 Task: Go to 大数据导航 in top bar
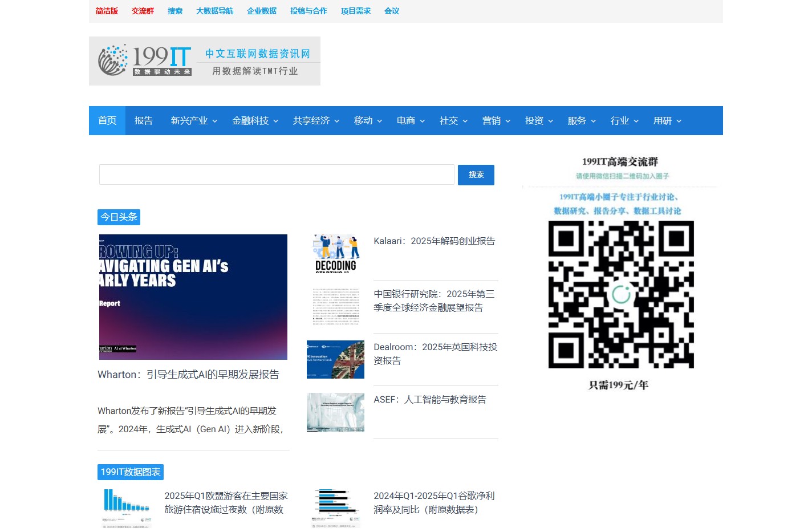[214, 11]
